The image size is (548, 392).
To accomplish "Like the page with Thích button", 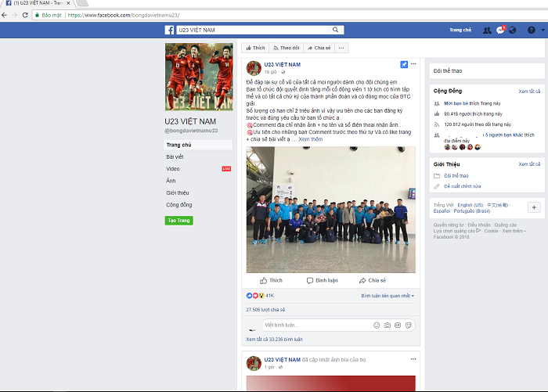I will tap(256, 48).
